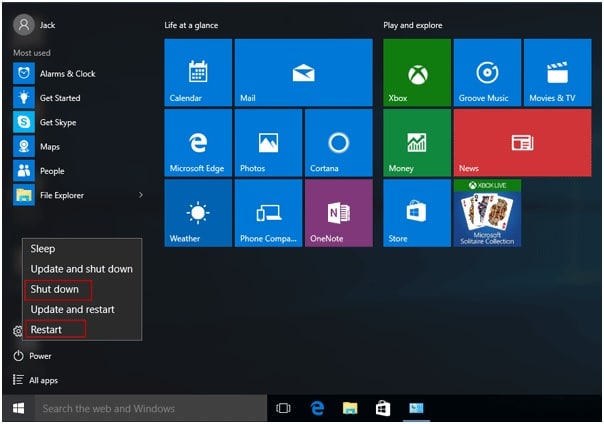This screenshot has width=604, height=424.
Task: Open Alarms & Clock from Most used
Action: pos(77,74)
